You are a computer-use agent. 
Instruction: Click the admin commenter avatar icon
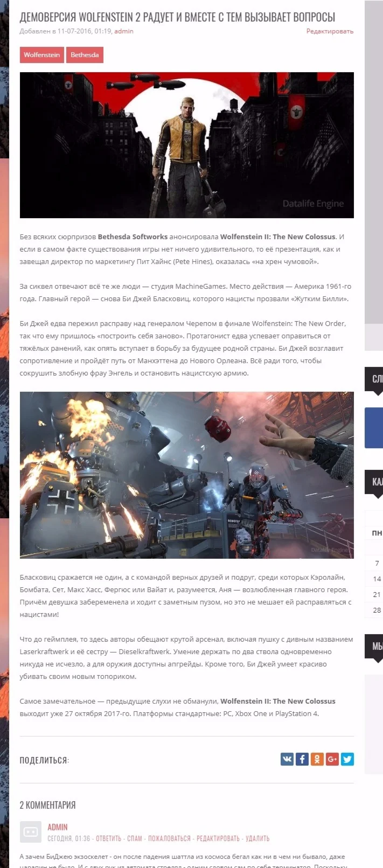31,832
